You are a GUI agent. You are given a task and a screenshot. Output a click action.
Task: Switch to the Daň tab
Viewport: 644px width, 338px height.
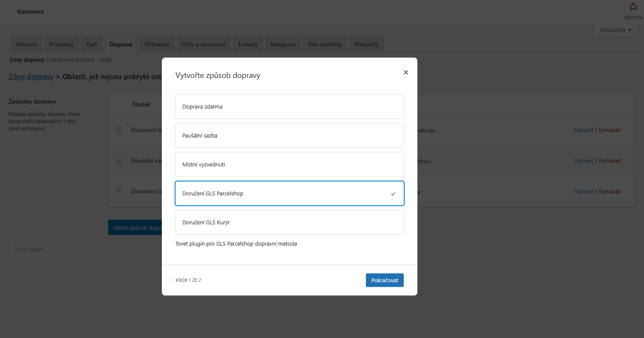coord(92,44)
